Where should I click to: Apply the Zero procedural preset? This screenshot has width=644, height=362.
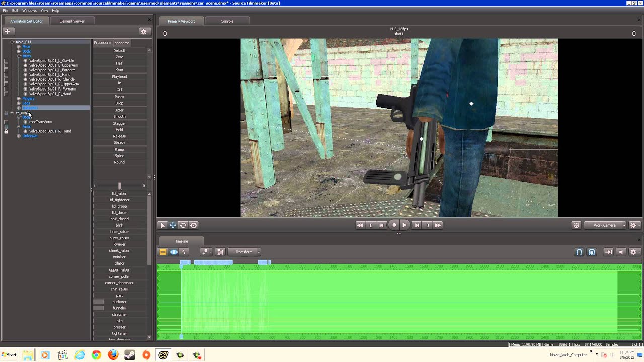tap(119, 57)
